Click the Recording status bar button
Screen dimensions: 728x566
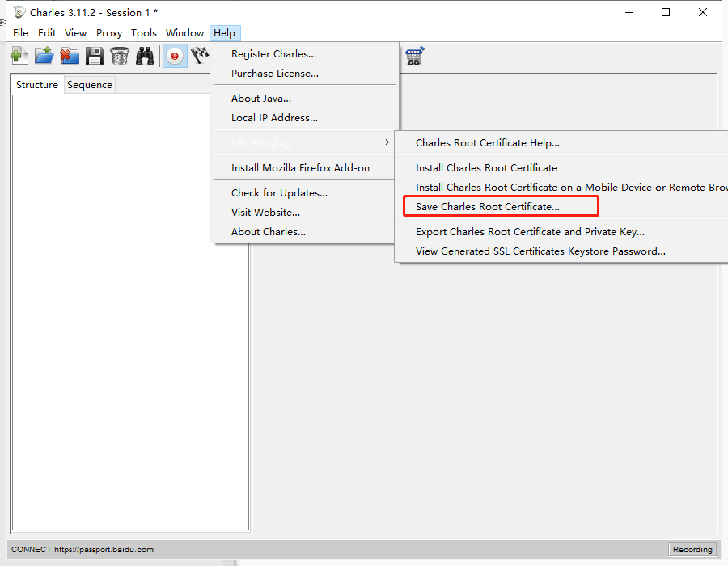point(692,549)
